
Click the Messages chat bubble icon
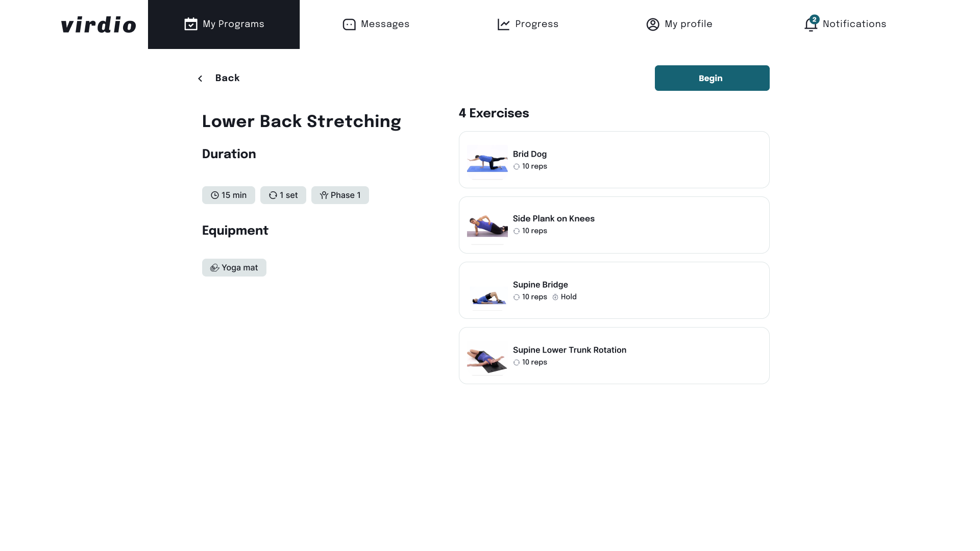point(349,24)
